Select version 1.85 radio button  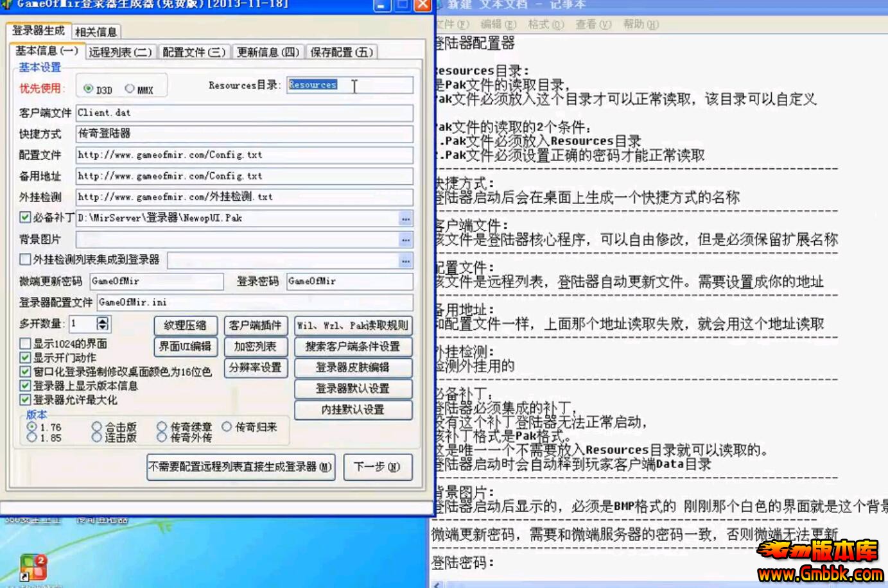31,438
